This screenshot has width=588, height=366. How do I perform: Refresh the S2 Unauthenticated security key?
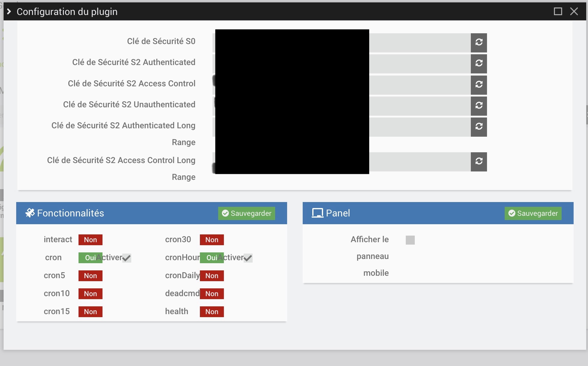point(479,106)
